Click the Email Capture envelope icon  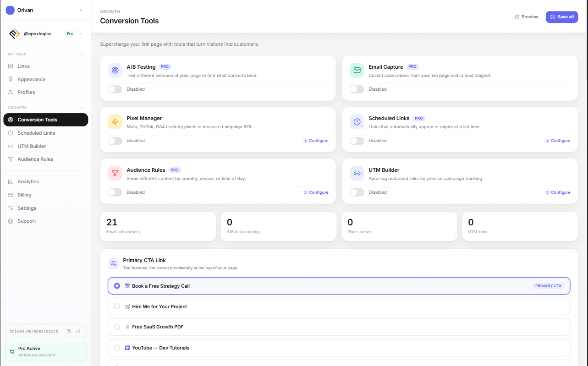[357, 71]
